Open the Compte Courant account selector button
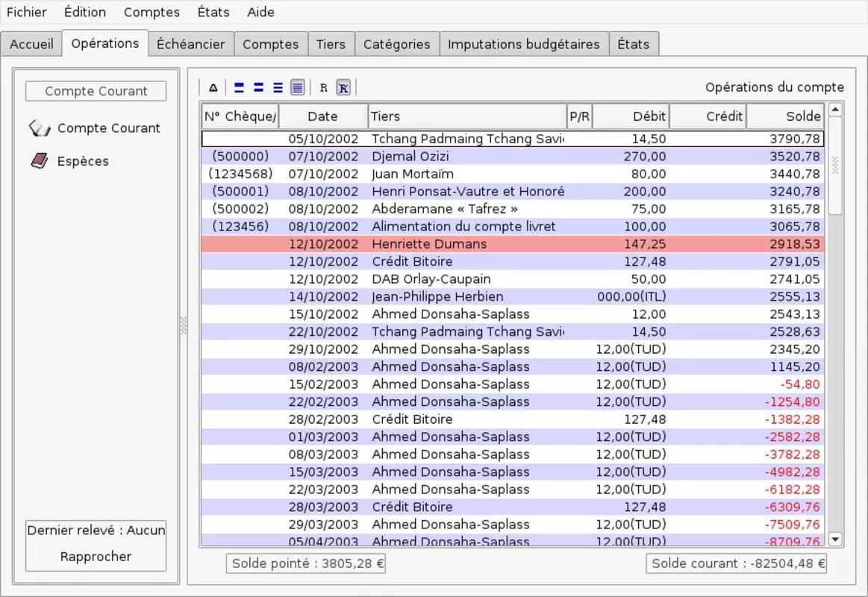Image resolution: width=868 pixels, height=597 pixels. coord(96,91)
